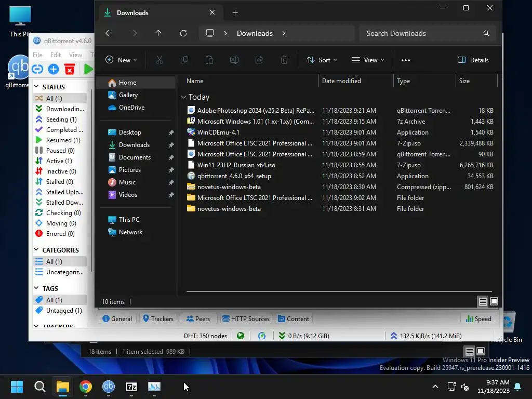Select the Adobe Photoshop 2024 torrent file
The image size is (532, 399).
(x=340, y=111)
